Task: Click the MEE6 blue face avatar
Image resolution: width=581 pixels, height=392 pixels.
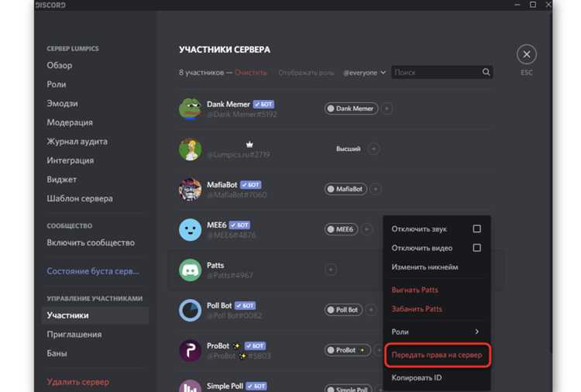Action: tap(190, 230)
